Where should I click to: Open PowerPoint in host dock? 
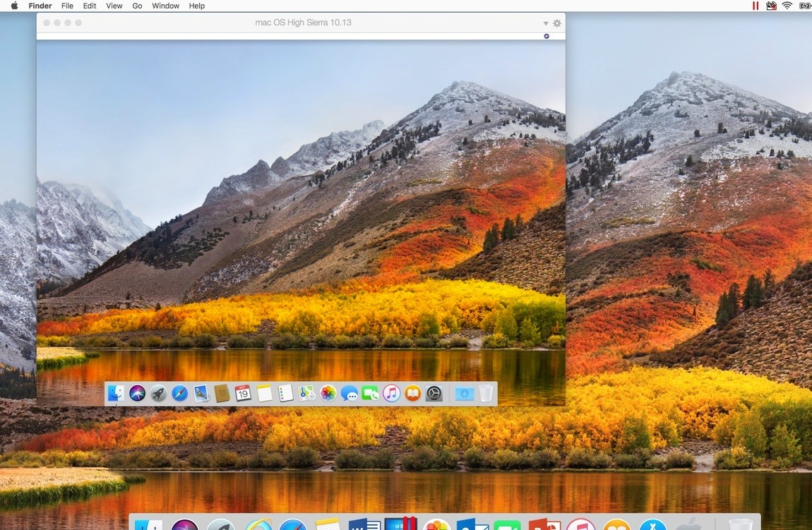point(544,524)
